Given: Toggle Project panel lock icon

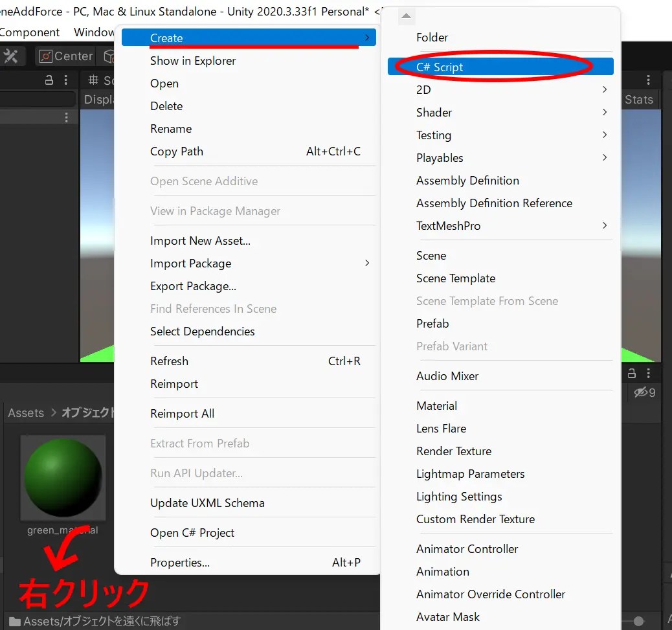Looking at the screenshot, I should 632,374.
